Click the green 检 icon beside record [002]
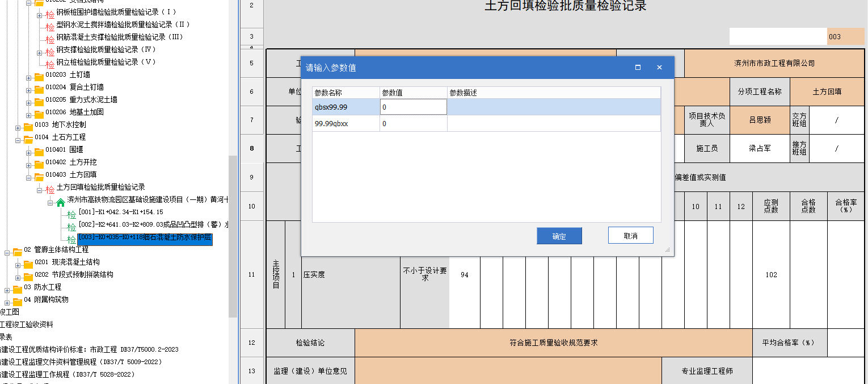Screen dimensions: 868x384 71,227
